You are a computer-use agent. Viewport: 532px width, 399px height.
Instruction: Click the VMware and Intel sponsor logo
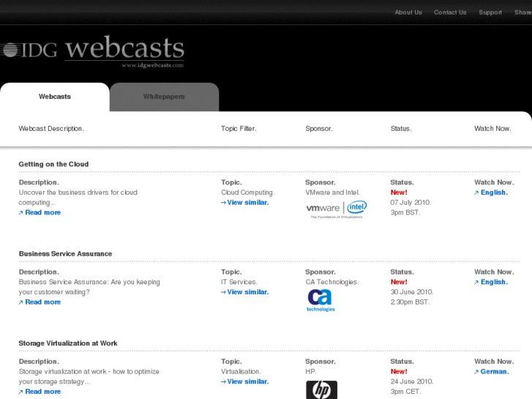pyautogui.click(x=336, y=209)
